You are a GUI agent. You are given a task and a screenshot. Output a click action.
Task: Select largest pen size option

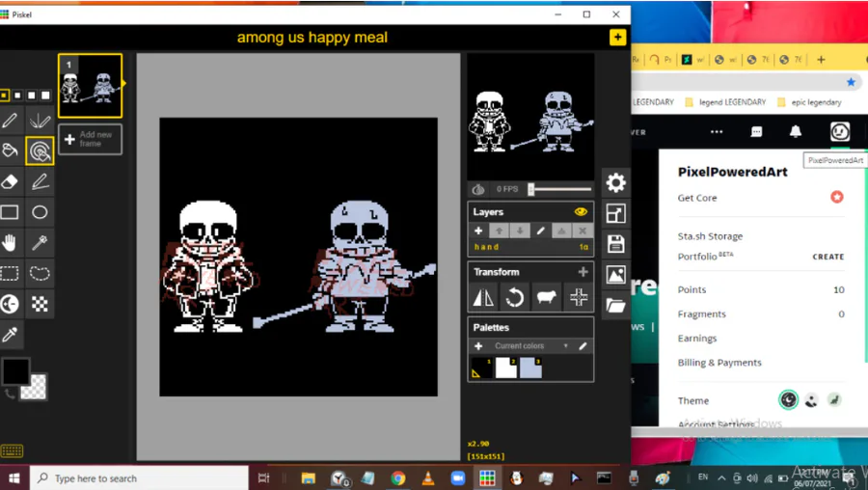pos(45,95)
